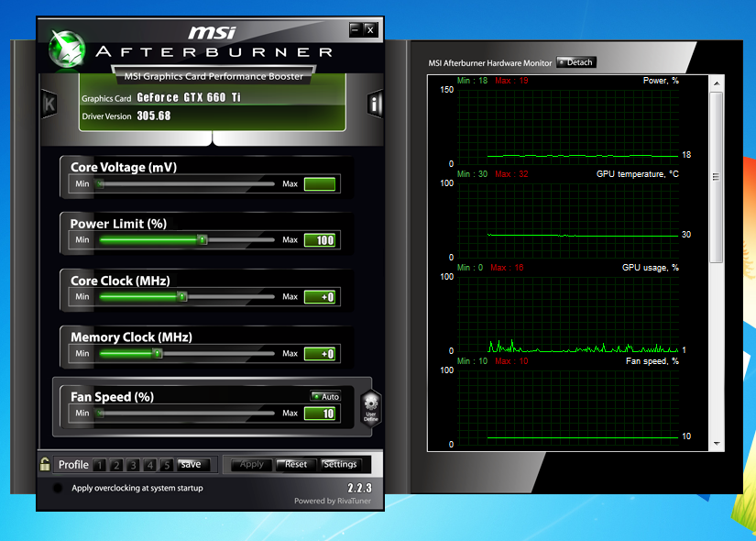Click the GeForce GTX 660 Ti text

coord(189,97)
